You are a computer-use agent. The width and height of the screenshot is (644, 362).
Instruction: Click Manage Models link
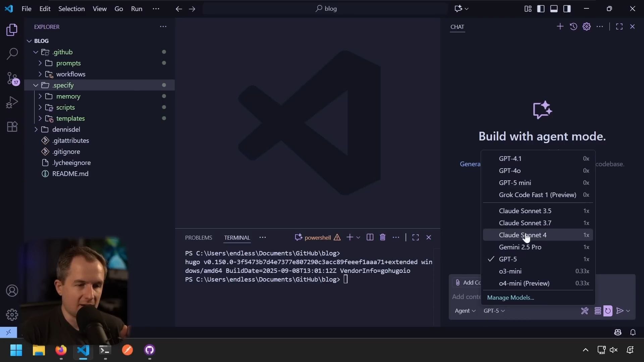pos(511,298)
